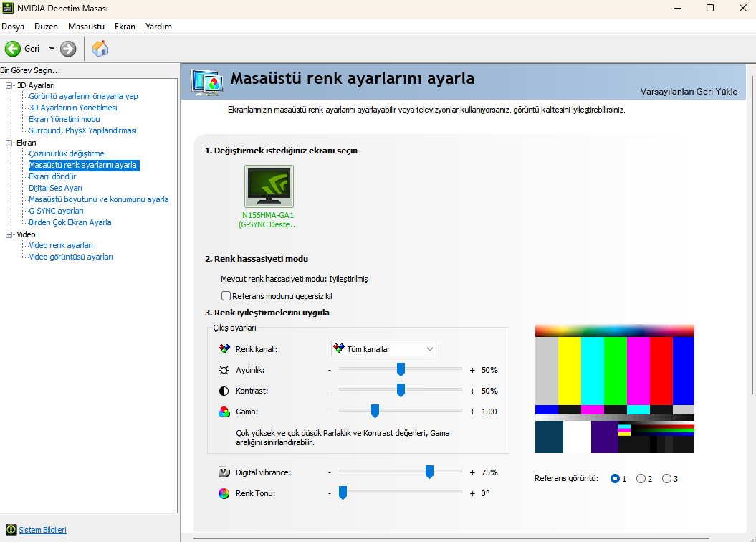Click the Gama slider thumb
Image resolution: width=756 pixels, height=542 pixels.
(375, 411)
